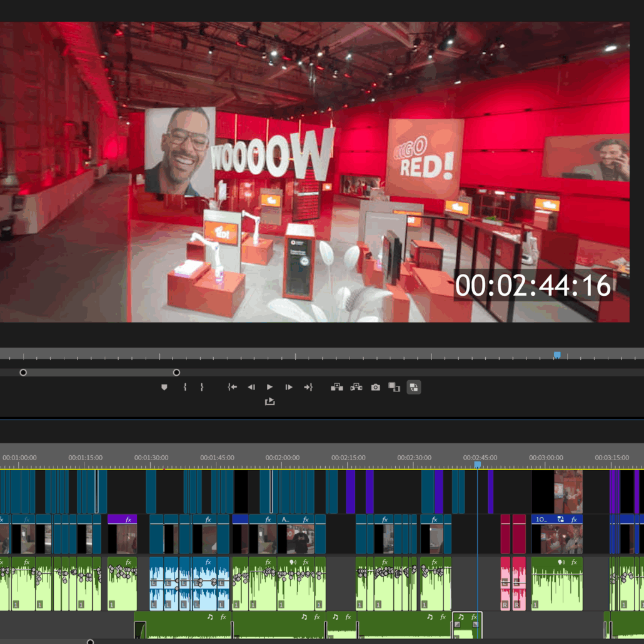Select the right crimson video clip
This screenshot has height=644, width=644.
(x=519, y=534)
